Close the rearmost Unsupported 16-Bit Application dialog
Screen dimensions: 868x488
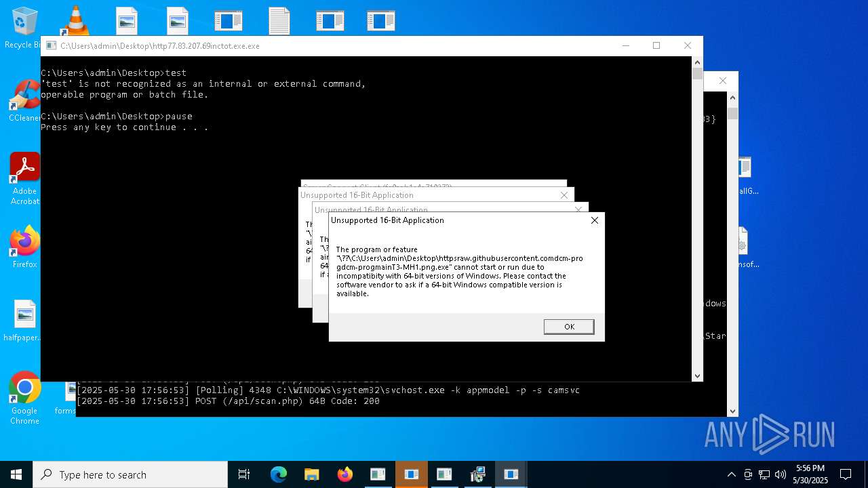[564, 195]
